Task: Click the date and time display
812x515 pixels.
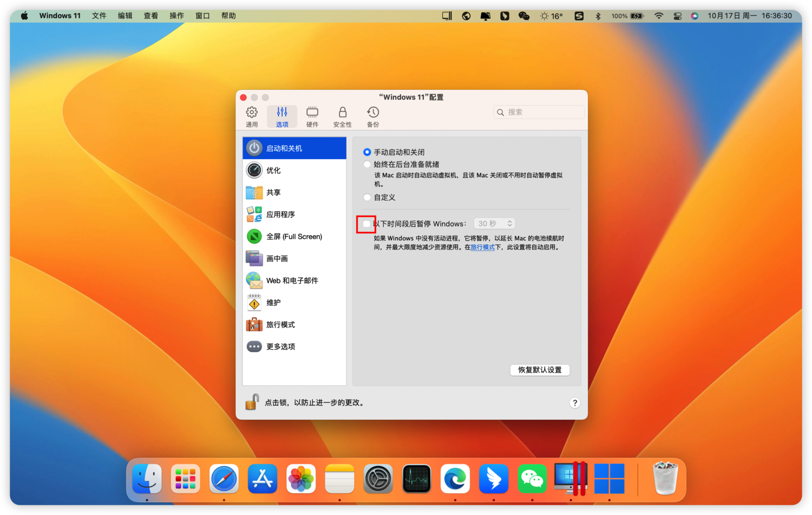Action: tap(750, 16)
